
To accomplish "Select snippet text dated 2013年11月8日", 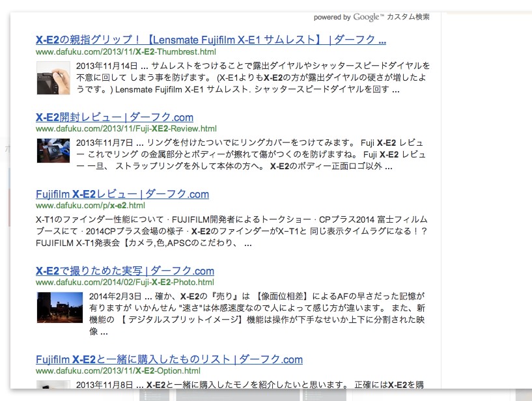I will pyautogui.click(x=249, y=385).
